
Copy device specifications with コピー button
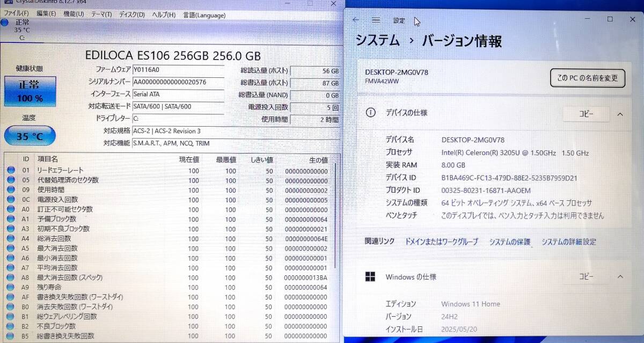[586, 114]
